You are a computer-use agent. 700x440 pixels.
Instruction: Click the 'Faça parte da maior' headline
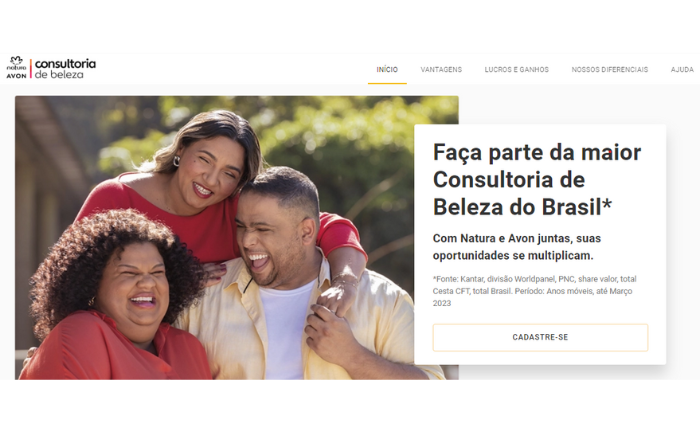click(x=537, y=153)
